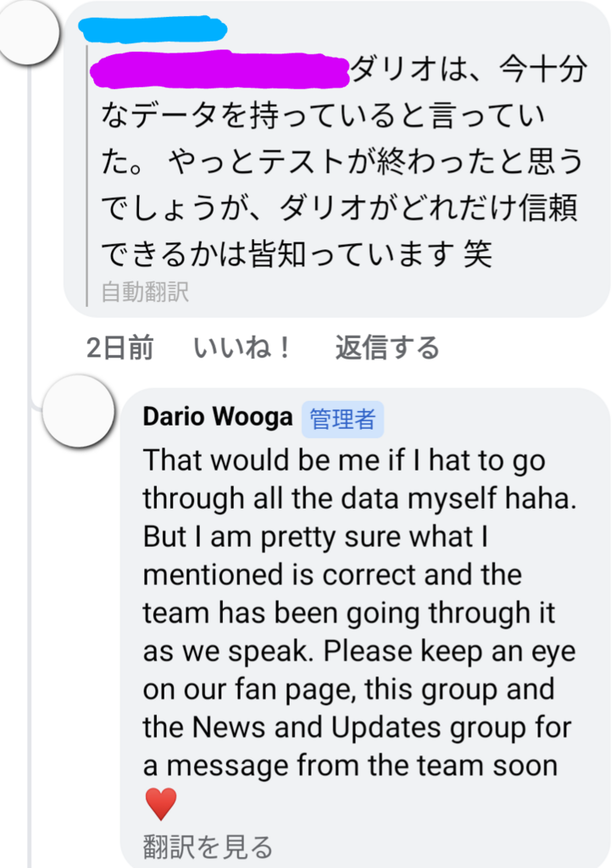The height and width of the screenshot is (868, 616).
Task: Click the 自動翻訳 auto-translate label
Action: (145, 292)
